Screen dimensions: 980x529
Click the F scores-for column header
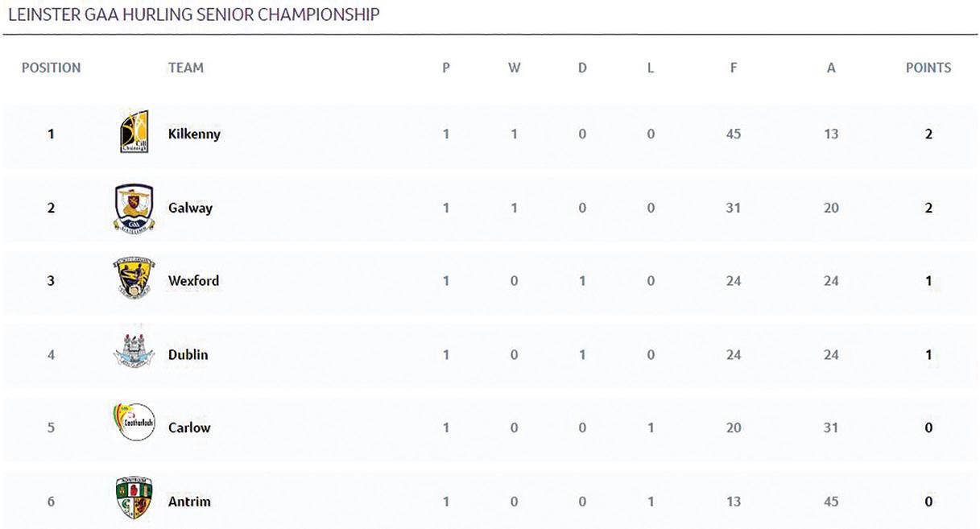[733, 68]
